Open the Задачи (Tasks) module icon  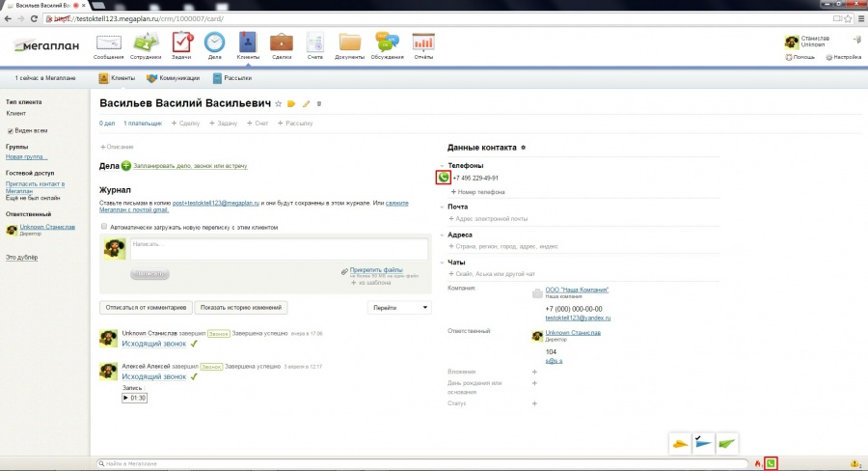[x=181, y=43]
